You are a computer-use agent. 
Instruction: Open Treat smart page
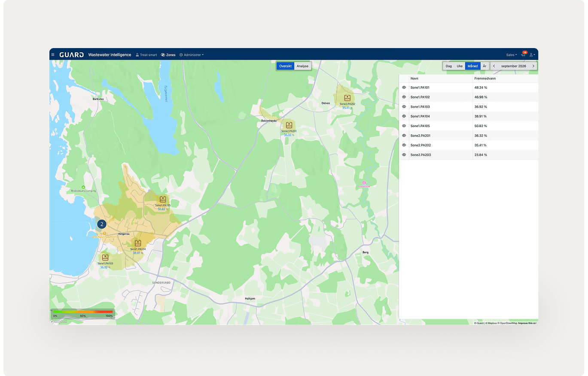coord(146,55)
